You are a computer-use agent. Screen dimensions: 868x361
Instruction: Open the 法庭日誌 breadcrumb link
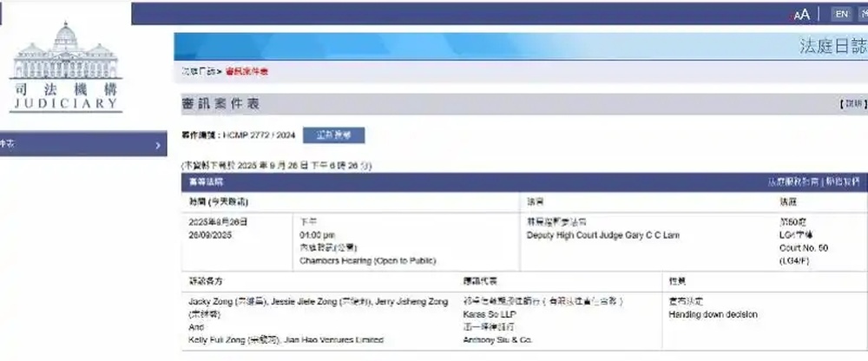point(197,70)
